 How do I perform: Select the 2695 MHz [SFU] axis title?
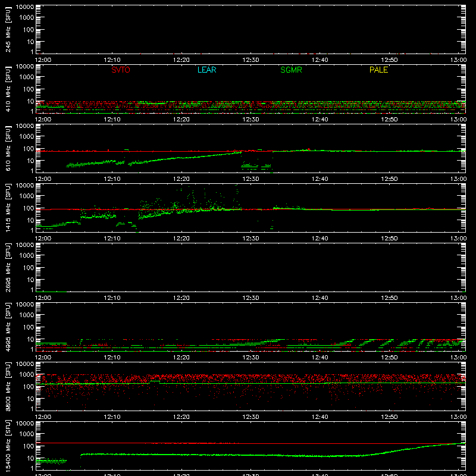point(8,267)
